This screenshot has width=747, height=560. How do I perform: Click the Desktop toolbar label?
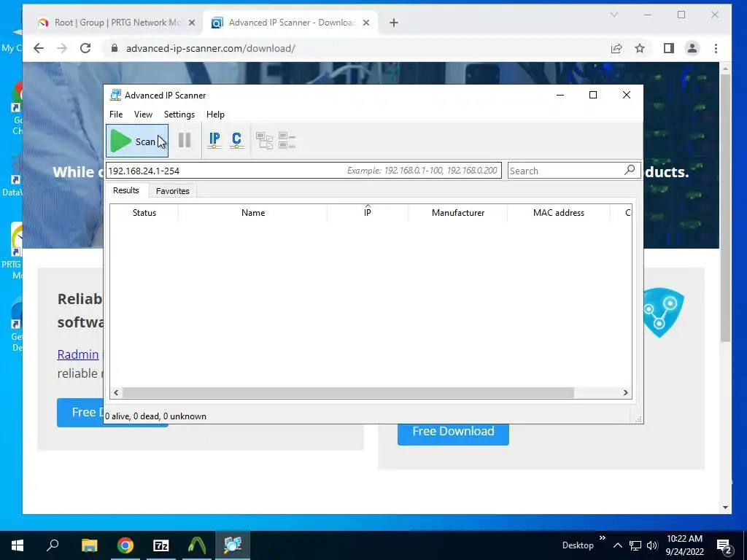(x=578, y=545)
